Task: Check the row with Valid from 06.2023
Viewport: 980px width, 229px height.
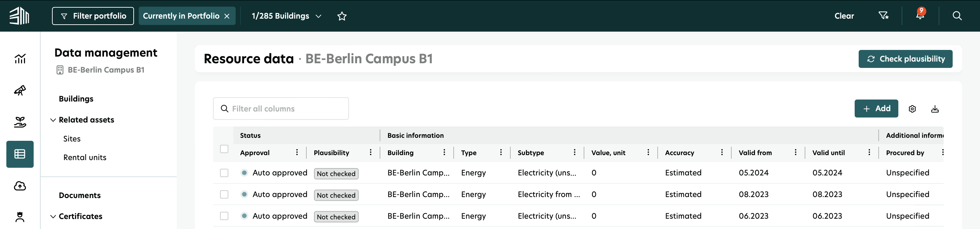Action: point(224,216)
